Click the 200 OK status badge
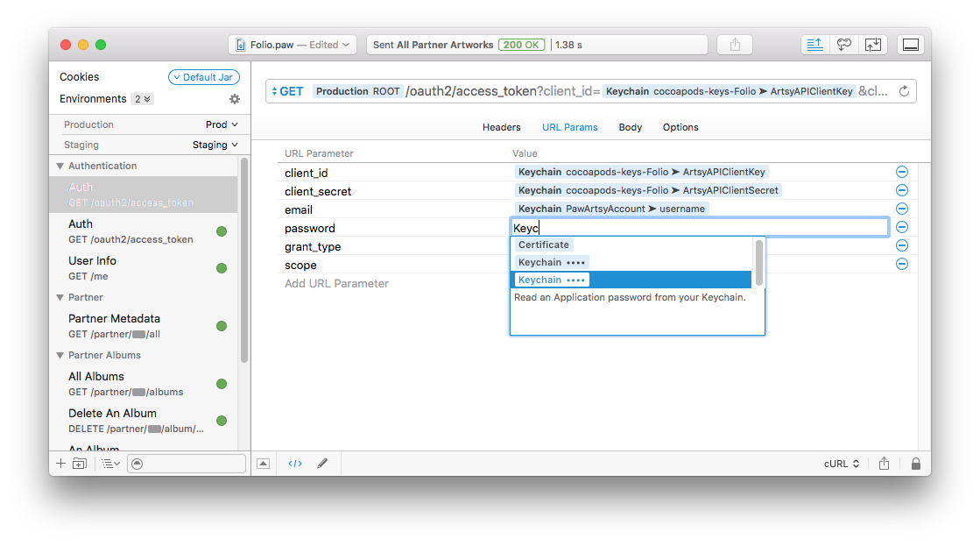The height and width of the screenshot is (546, 980). (521, 45)
